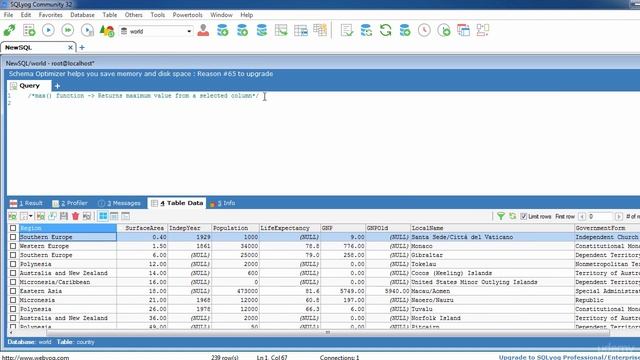This screenshot has height=360, width=640.
Task: Switch to grid view mode icon
Action: click(x=103, y=216)
